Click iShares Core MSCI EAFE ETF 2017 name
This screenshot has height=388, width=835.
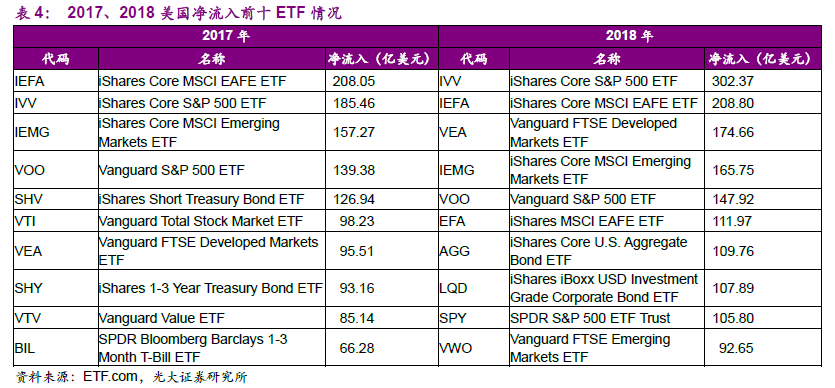click(x=193, y=81)
